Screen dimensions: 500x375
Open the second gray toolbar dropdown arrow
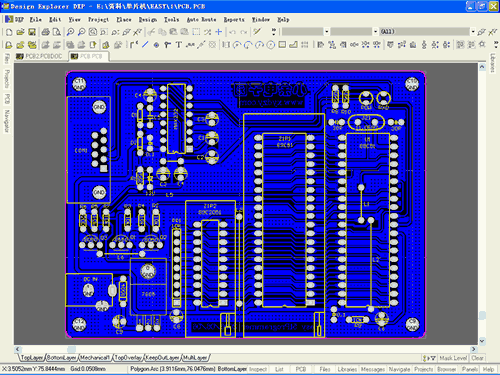coord(375,32)
